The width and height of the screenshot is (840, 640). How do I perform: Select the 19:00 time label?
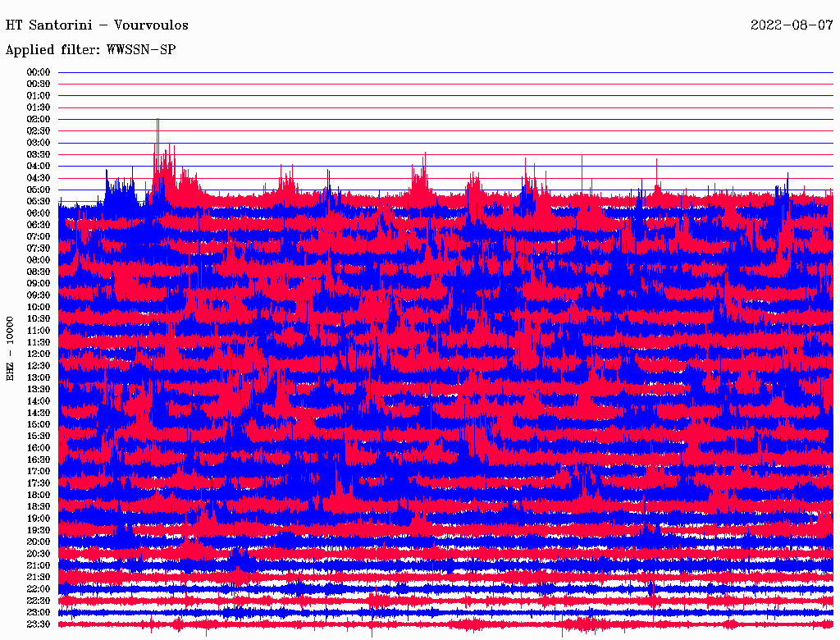(x=39, y=519)
